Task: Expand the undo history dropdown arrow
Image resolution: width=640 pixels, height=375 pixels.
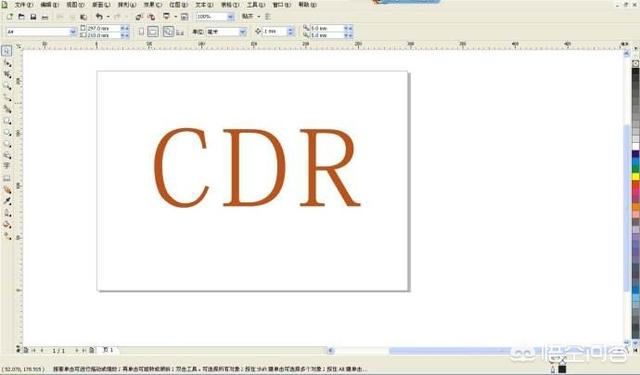Action: [108, 16]
